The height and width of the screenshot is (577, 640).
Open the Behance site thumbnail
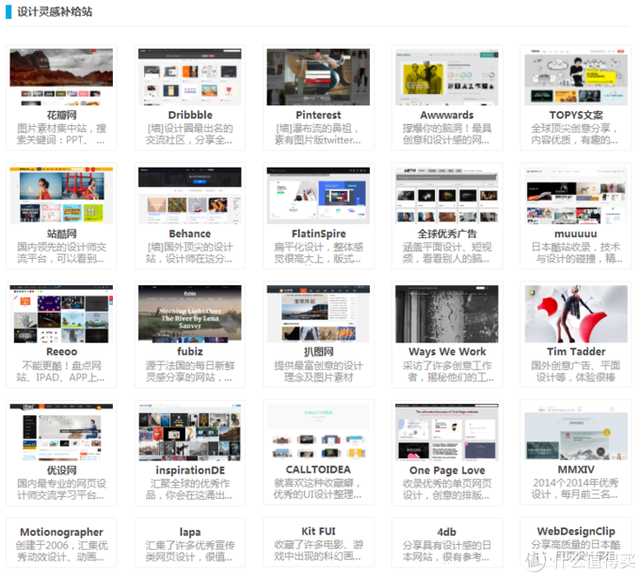coord(190,195)
